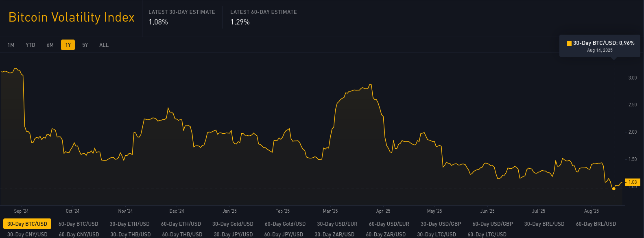Toggle the 30-Day BTC/USD series

point(27,224)
